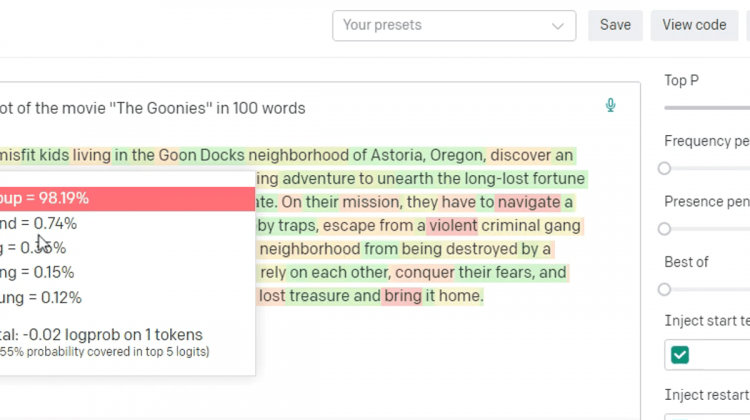750x420 pixels.
Task: Click the microphone icon in the prompt box
Action: pos(610,106)
